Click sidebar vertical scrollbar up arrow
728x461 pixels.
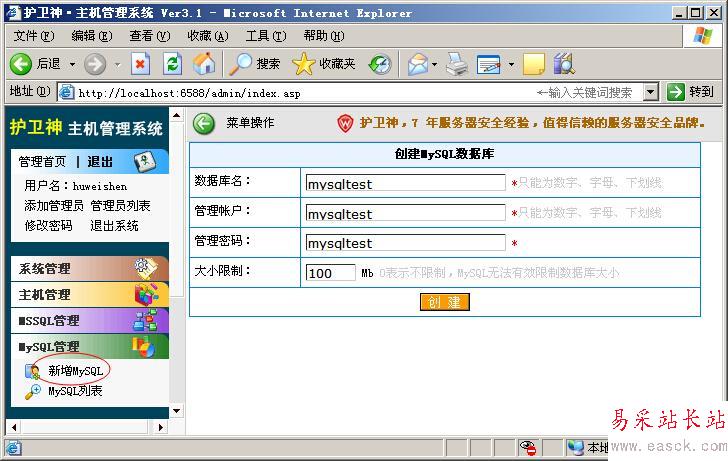click(x=177, y=115)
